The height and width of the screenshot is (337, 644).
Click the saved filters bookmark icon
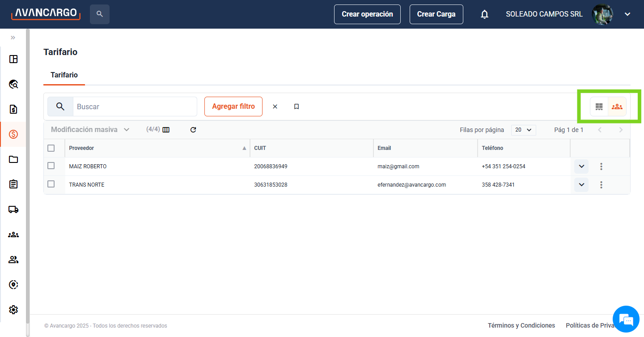point(296,107)
